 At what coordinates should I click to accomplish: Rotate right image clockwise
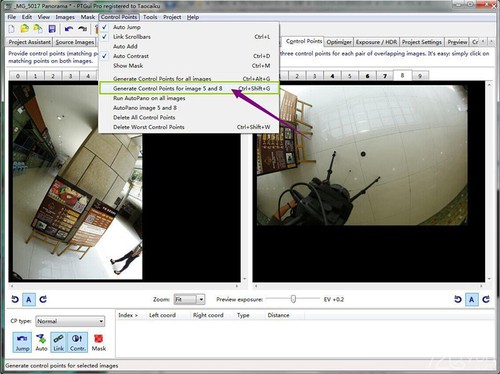point(486,299)
